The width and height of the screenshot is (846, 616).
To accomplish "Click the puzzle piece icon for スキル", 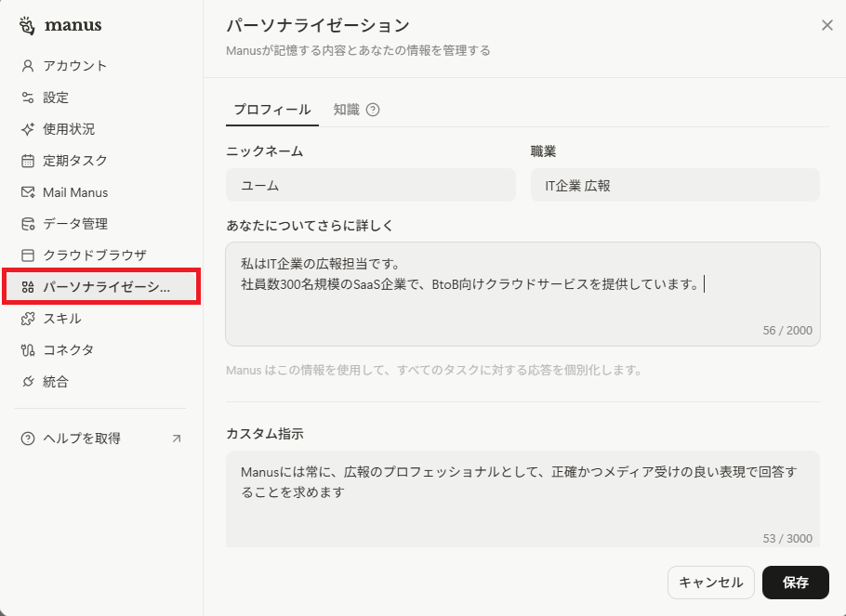I will (28, 319).
